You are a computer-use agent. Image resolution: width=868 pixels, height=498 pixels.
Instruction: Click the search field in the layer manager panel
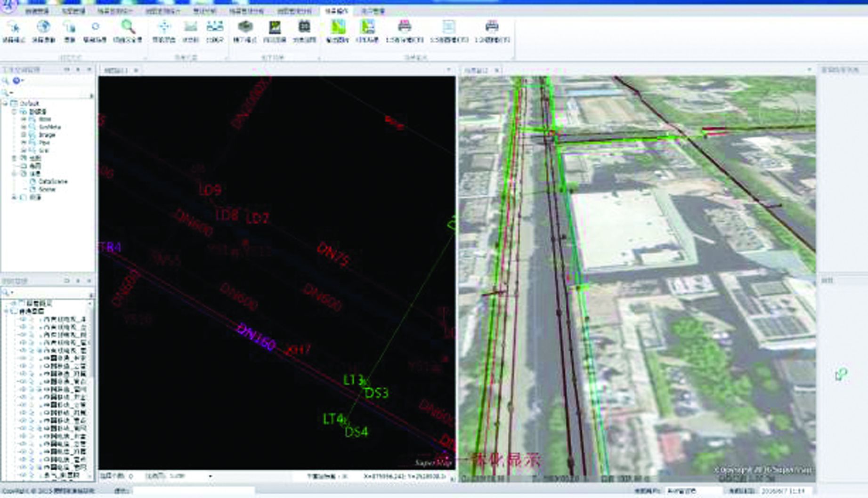(x=47, y=293)
